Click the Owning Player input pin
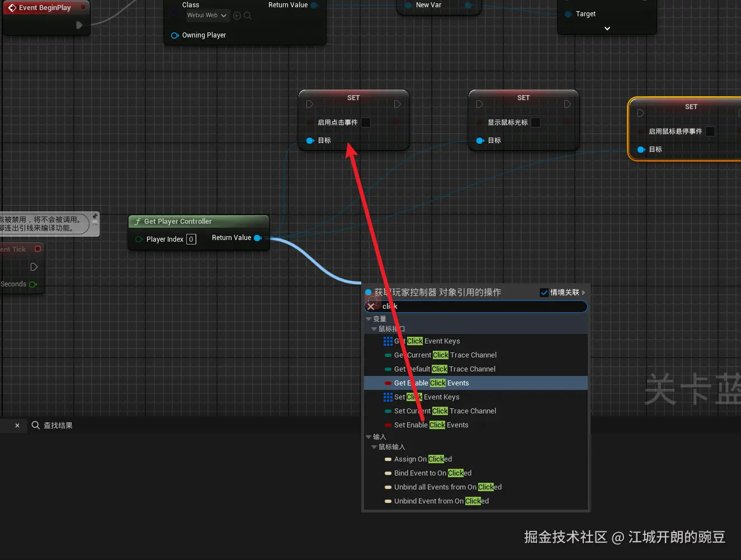The height and width of the screenshot is (560, 741). [x=174, y=35]
